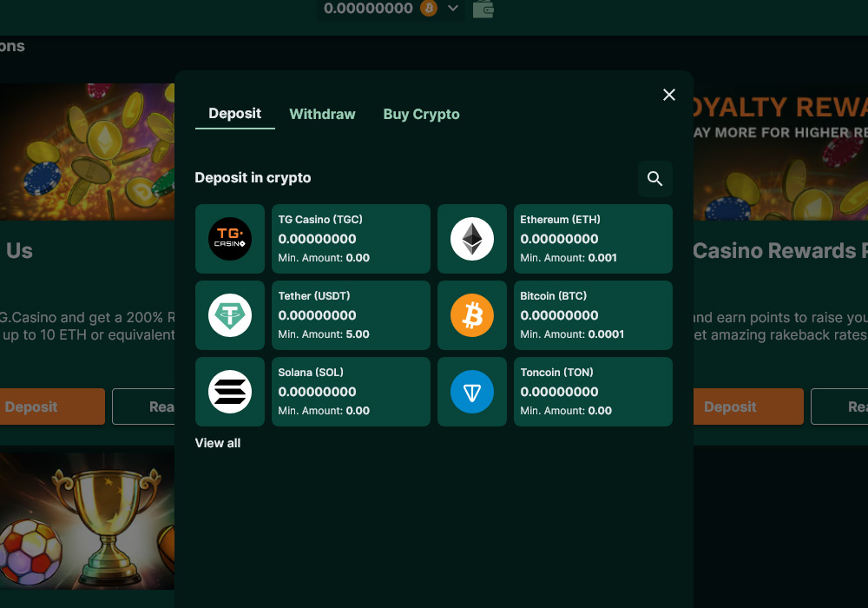
Task: Click the TG Casino token logo icon
Action: [x=230, y=239]
